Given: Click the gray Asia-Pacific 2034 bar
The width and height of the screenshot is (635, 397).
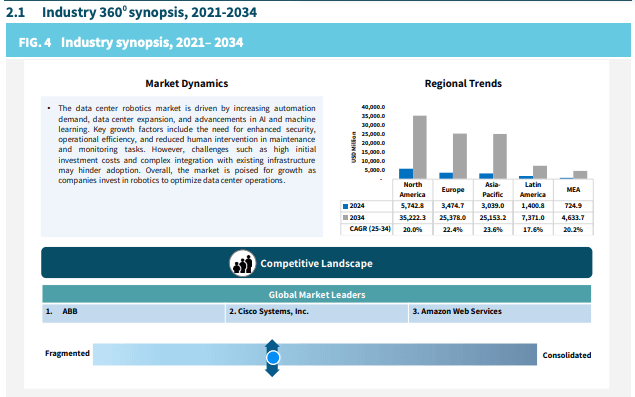Looking at the screenshot, I should point(500,156).
